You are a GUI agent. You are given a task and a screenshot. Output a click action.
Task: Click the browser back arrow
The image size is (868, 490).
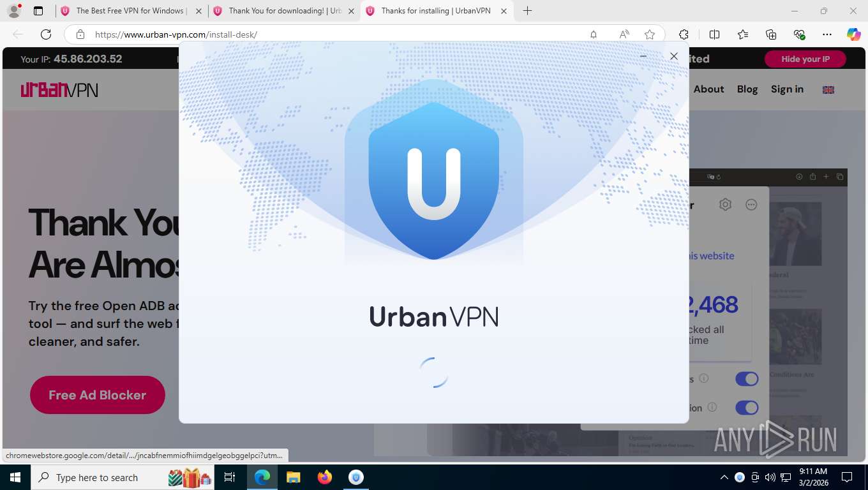[18, 34]
